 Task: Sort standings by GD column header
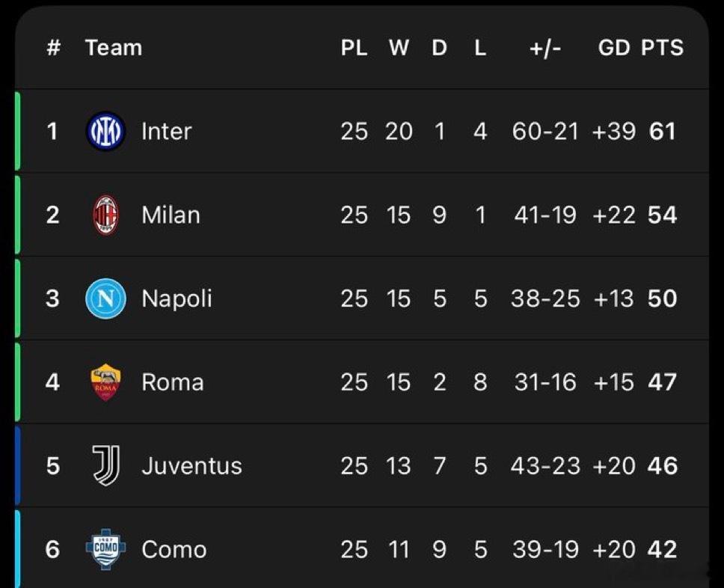click(614, 48)
